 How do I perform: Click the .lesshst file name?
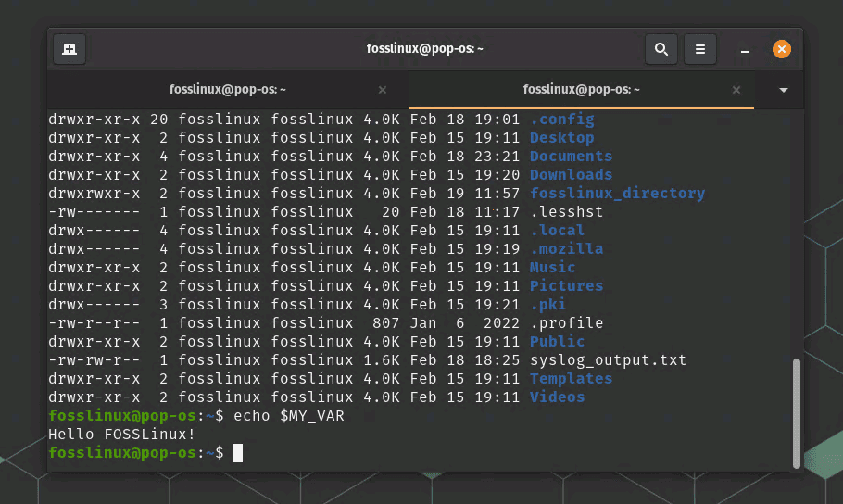pos(567,212)
